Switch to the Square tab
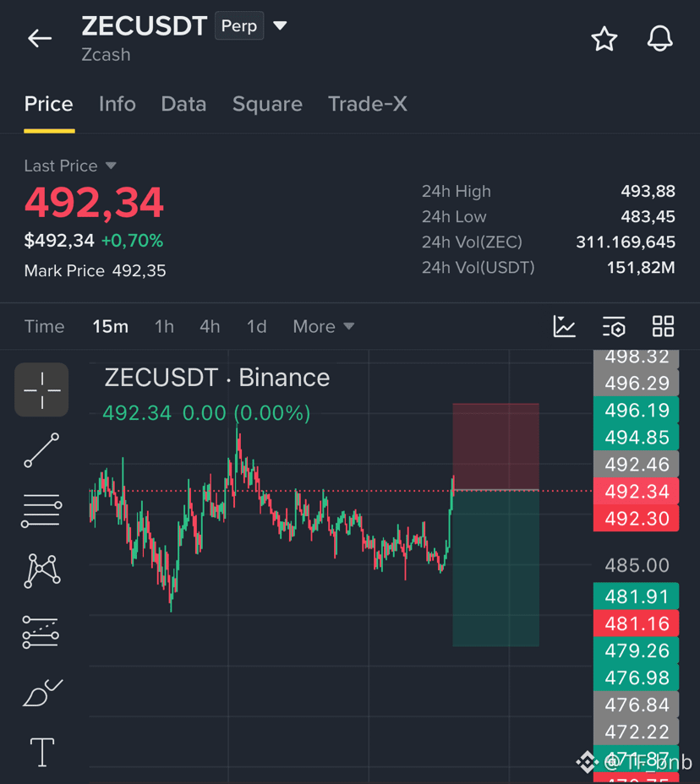 267,104
